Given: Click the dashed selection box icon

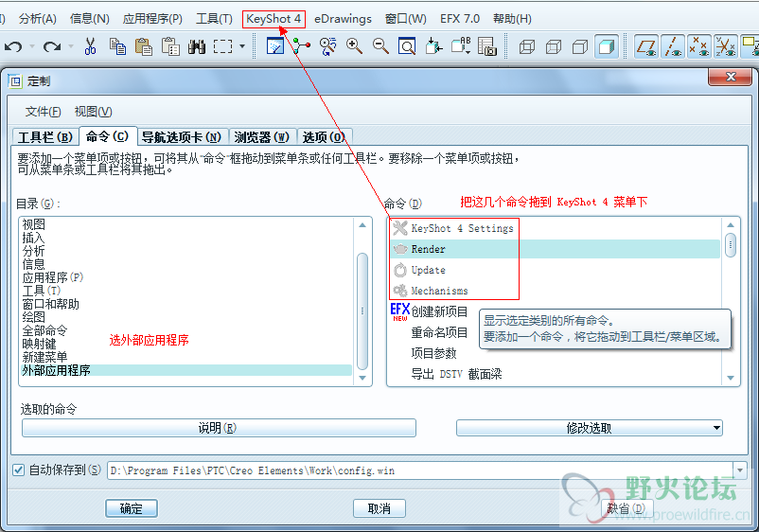Looking at the screenshot, I should click(x=222, y=46).
